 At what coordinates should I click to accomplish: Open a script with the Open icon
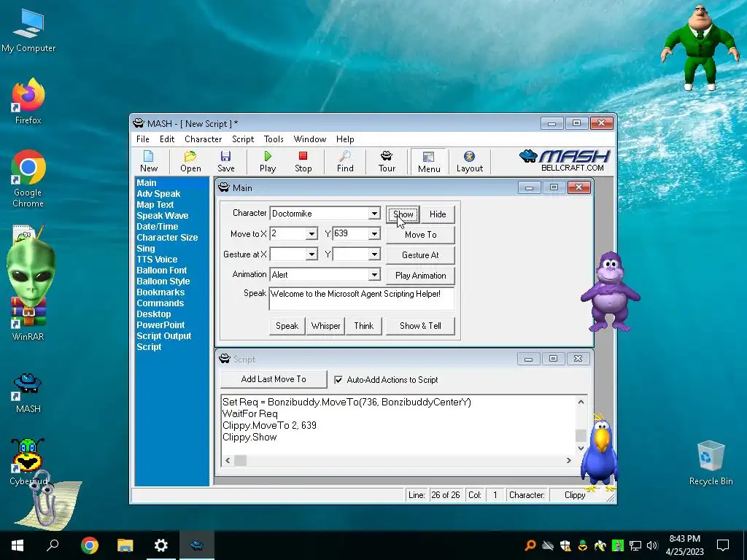(x=190, y=161)
